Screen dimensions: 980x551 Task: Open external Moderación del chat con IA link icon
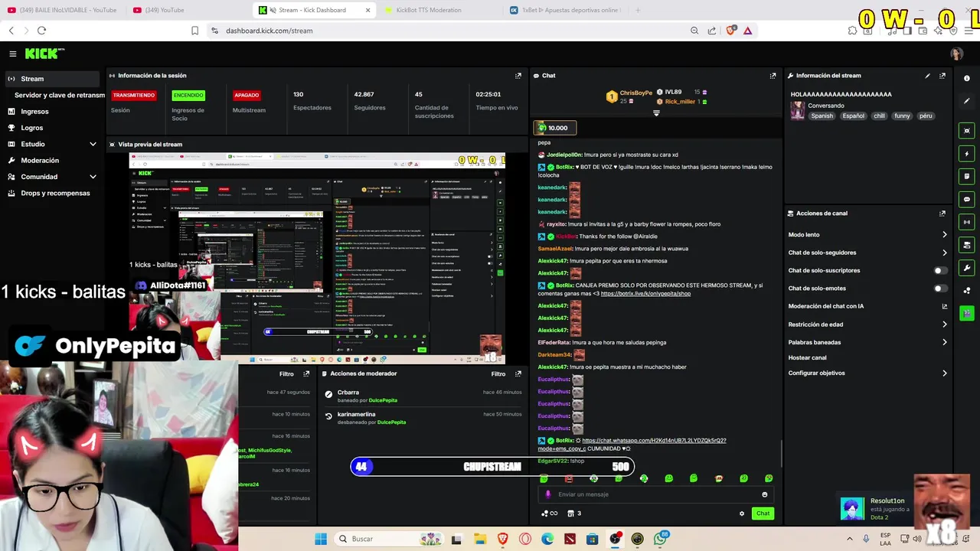(x=944, y=306)
